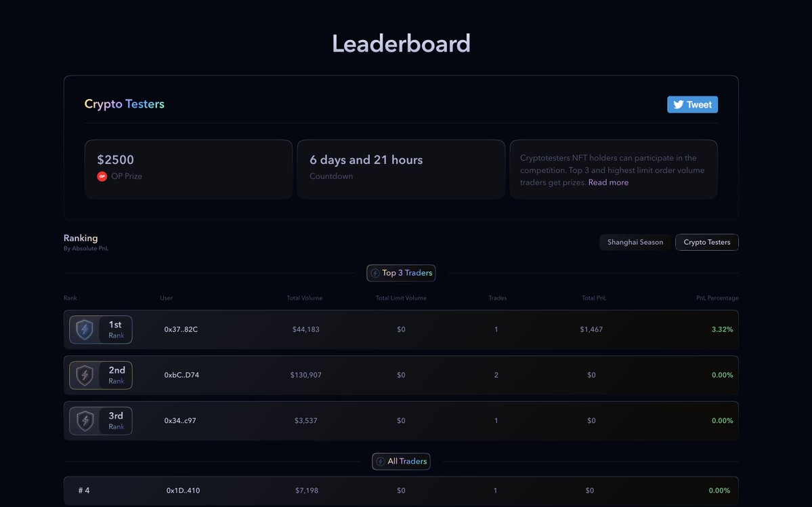812x507 pixels.
Task: Select user address 0x1D..410
Action: tap(183, 491)
